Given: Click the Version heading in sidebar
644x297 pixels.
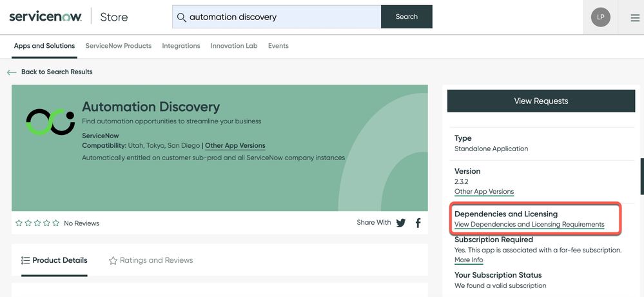Looking at the screenshot, I should click(x=467, y=171).
